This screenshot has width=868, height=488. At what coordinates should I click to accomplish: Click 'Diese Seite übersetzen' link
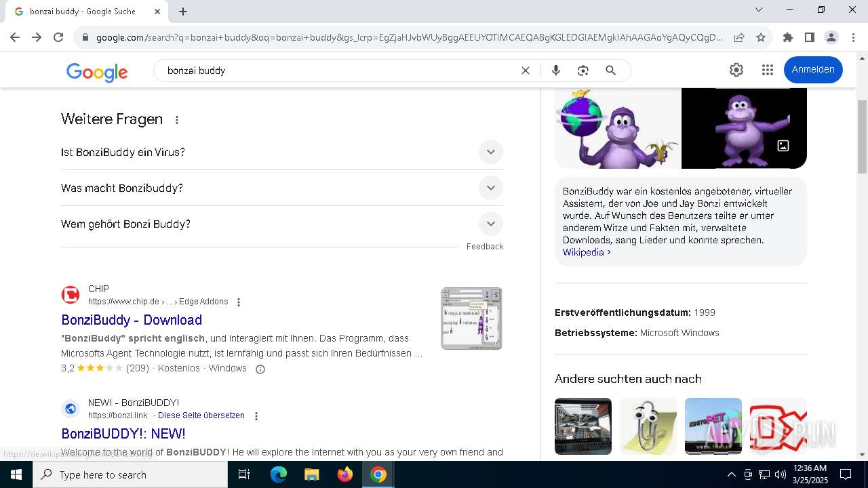(x=201, y=415)
